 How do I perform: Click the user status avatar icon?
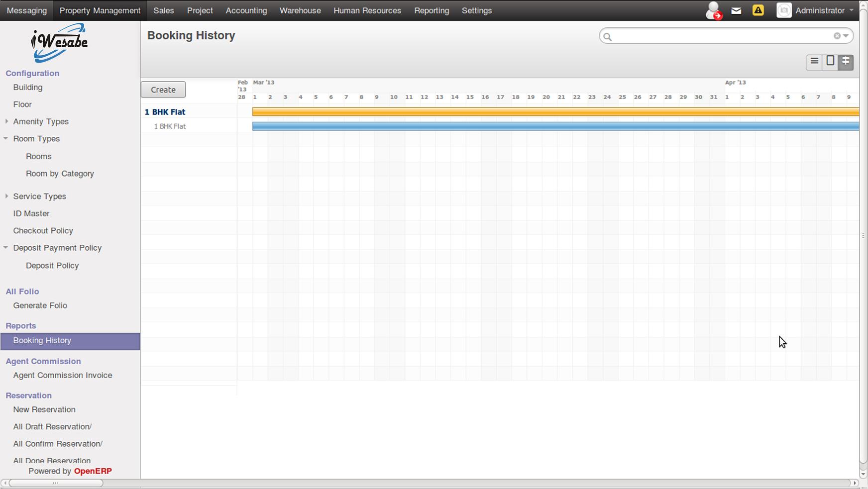coord(714,10)
